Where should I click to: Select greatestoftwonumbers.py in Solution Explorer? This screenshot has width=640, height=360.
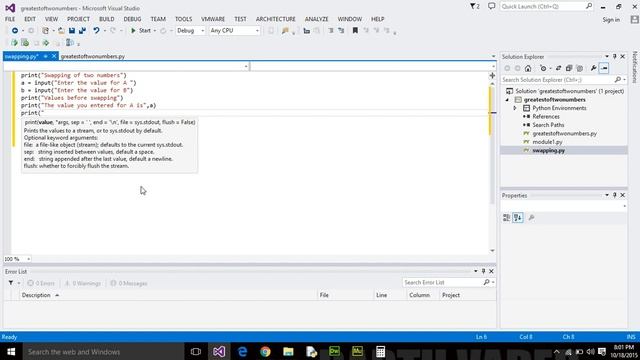[564, 133]
